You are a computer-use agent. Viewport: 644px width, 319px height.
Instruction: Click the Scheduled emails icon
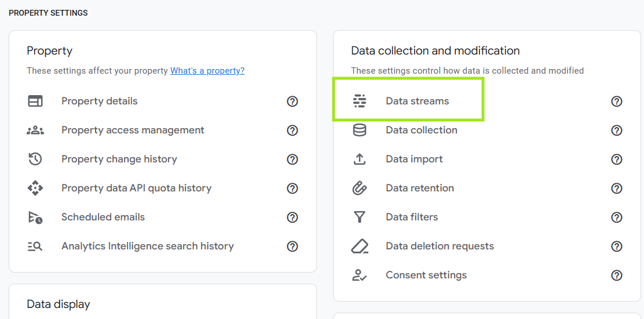(x=35, y=217)
